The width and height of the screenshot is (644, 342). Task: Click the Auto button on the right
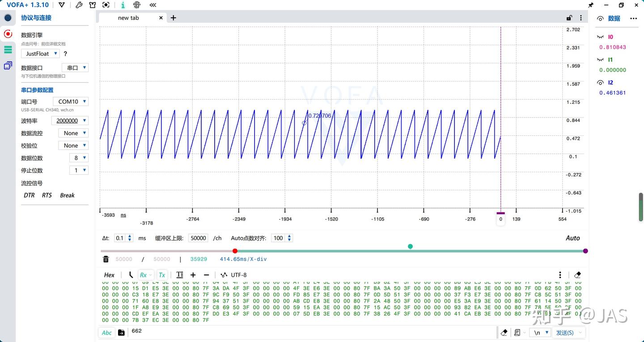coord(572,238)
